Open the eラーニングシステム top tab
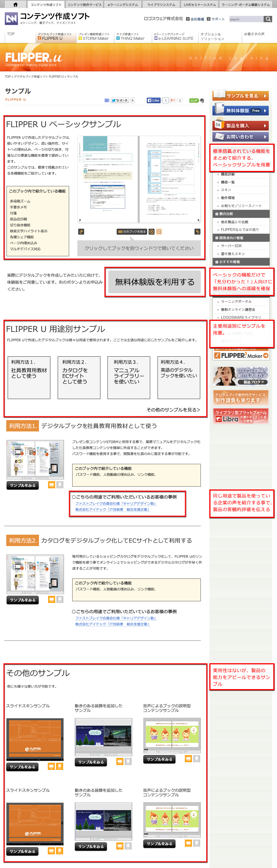Screen dimensions: 277x868 point(123,5)
